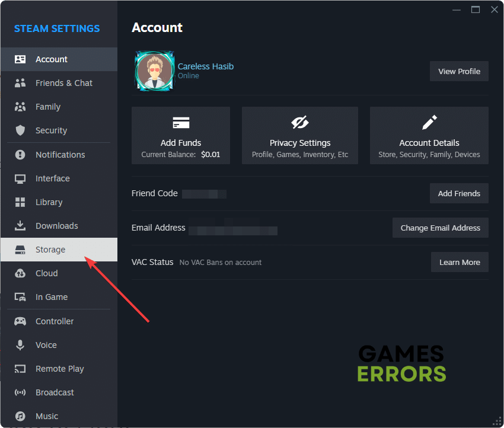
Task: Open the Add Funds card
Action: tap(181, 136)
